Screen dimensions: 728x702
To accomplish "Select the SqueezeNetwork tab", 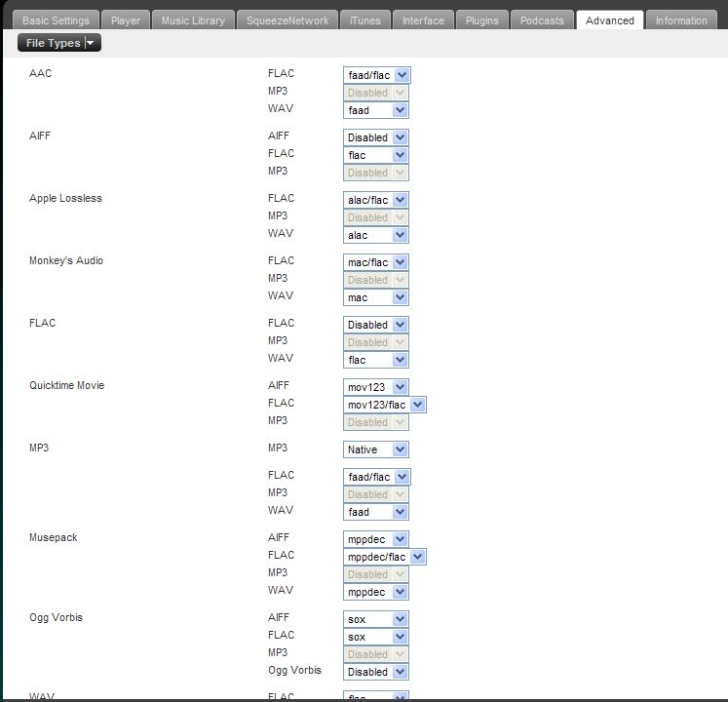I will [287, 20].
